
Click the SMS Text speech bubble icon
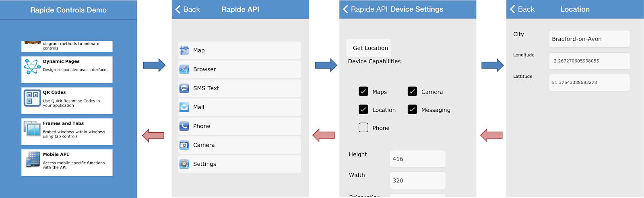184,88
